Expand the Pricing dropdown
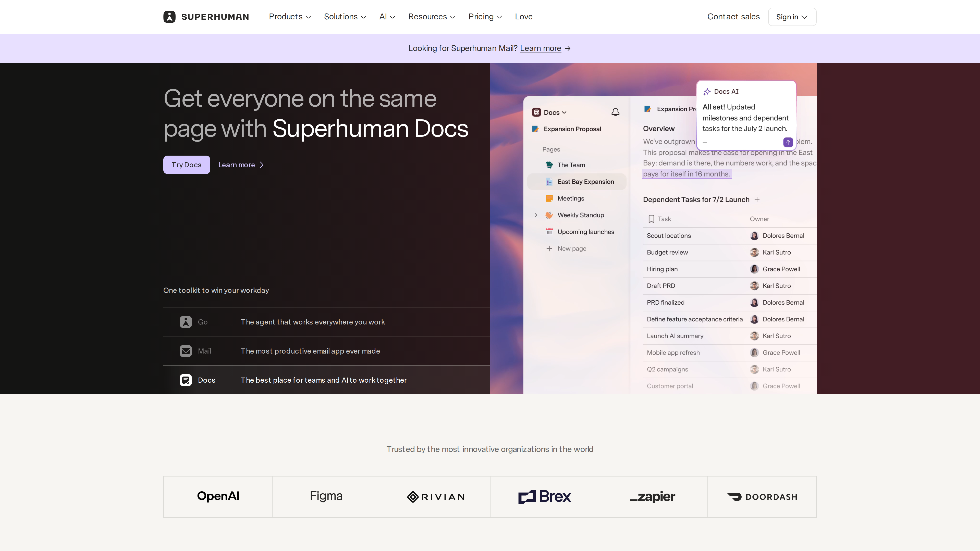980x551 pixels. (x=485, y=17)
